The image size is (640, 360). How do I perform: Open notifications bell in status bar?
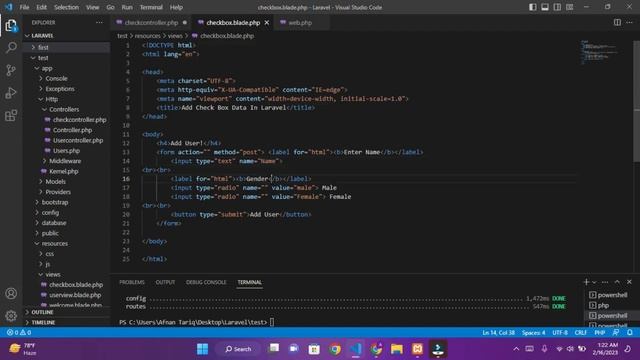[x=630, y=332]
